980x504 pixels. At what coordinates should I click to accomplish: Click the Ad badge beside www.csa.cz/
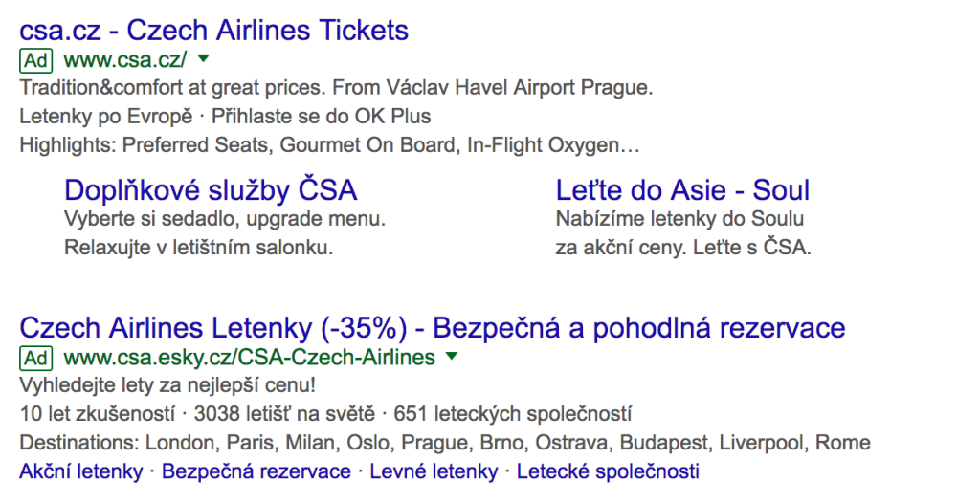click(36, 60)
